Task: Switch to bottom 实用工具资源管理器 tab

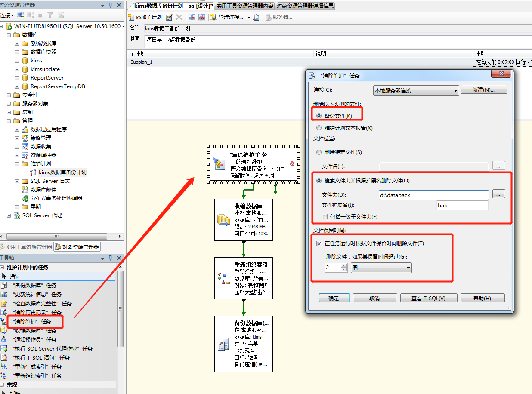Action: (26, 247)
